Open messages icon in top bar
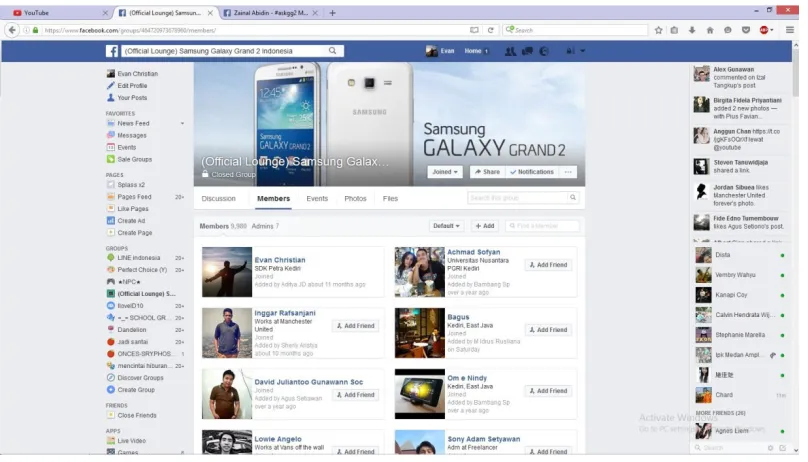Screen dimensions: 808x462 [x=527, y=51]
